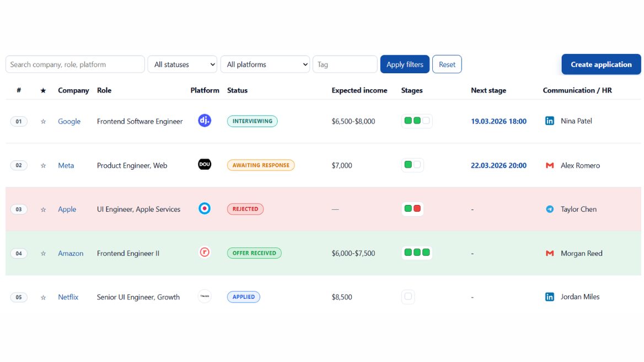The image size is (644, 362).
Task: Focus the Tag filter input
Action: coord(345,64)
